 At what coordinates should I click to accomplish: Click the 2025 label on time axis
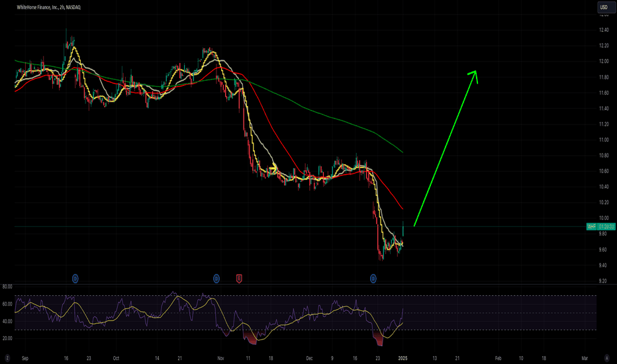click(x=403, y=359)
